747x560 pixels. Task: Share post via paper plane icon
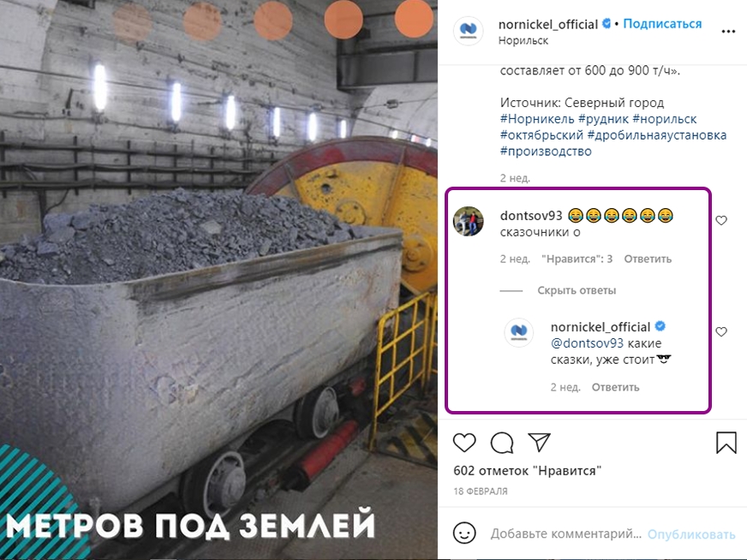point(540,442)
